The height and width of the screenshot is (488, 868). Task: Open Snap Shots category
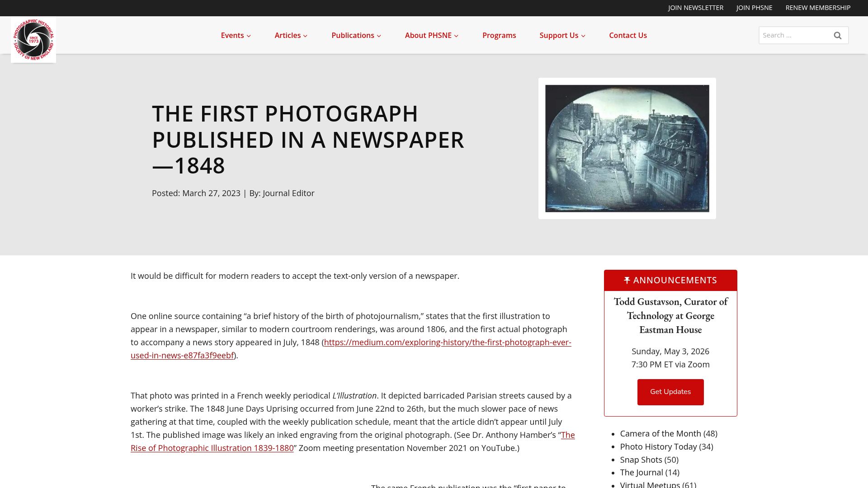tap(641, 460)
